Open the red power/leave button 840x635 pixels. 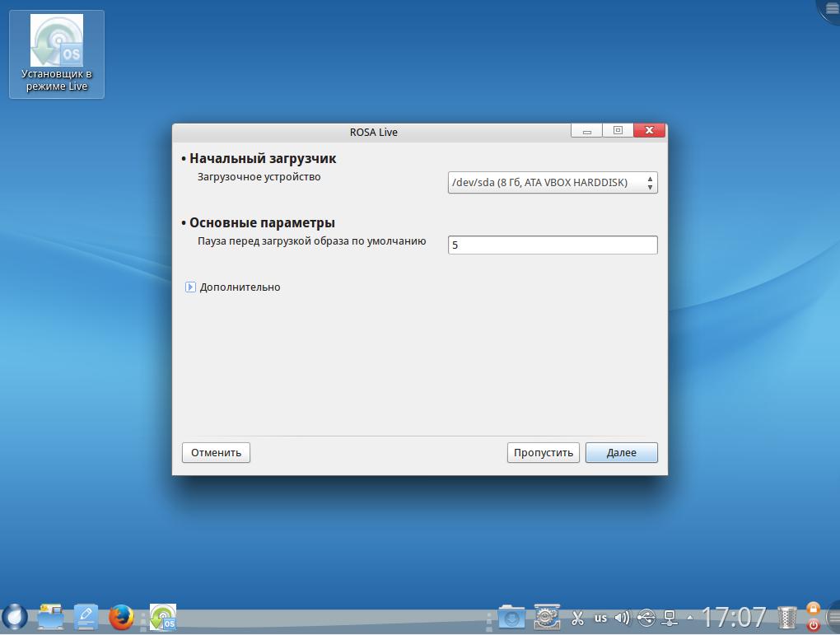(x=813, y=625)
